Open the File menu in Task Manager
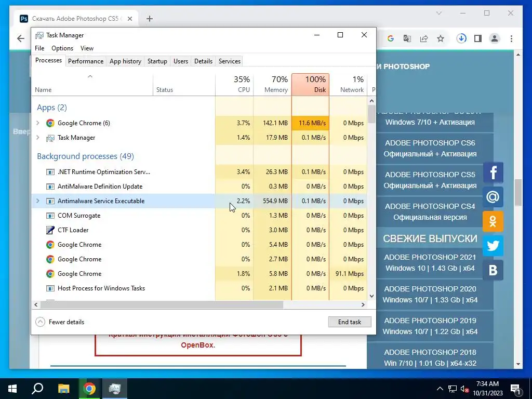This screenshot has width=532, height=399. pos(39,48)
